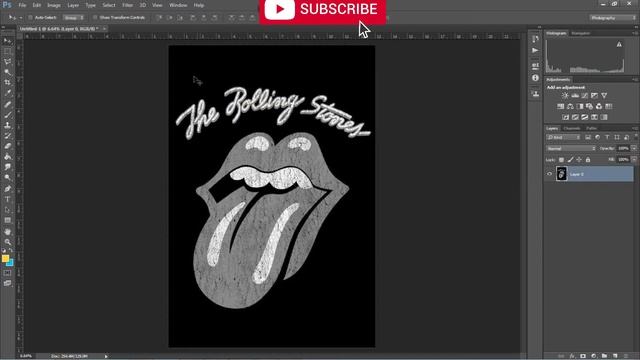640x360 pixels.
Task: Select the Eyedropper tool
Action: (x=7, y=93)
